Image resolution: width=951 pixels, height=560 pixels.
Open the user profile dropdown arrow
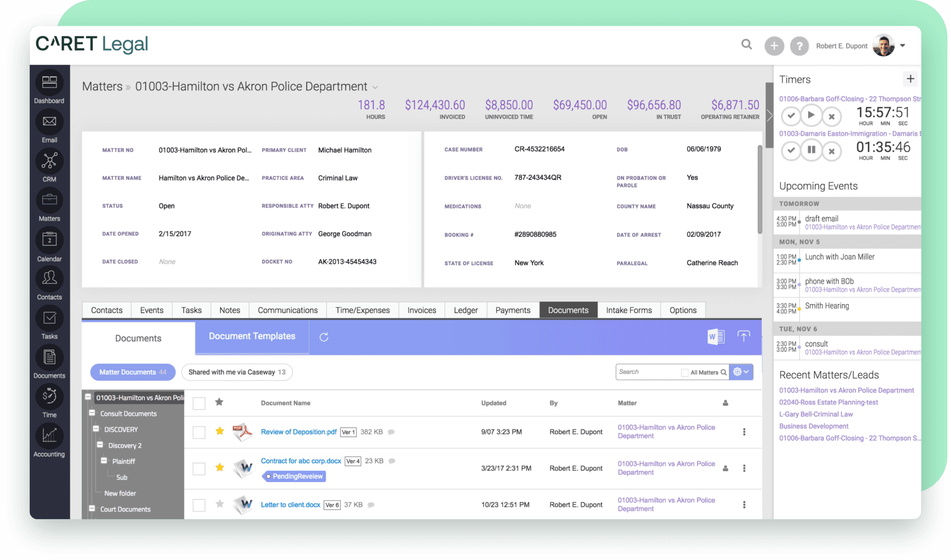point(902,46)
